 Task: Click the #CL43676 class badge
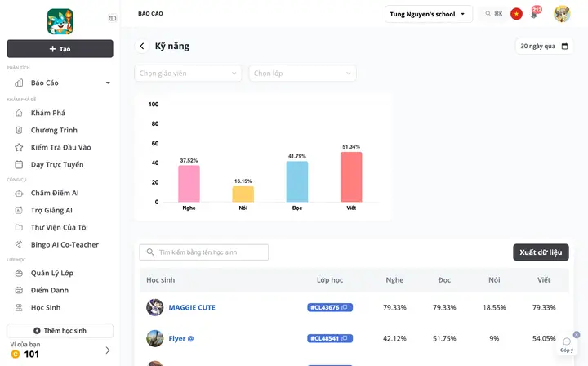pyautogui.click(x=330, y=307)
